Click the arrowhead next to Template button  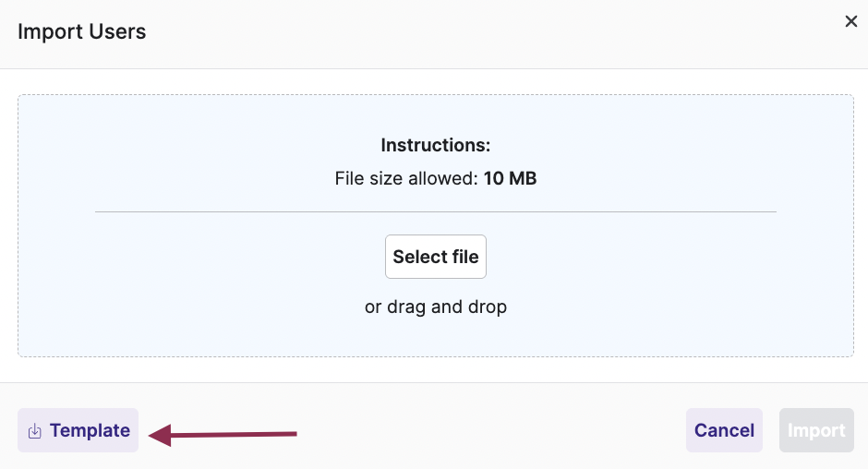click(159, 435)
